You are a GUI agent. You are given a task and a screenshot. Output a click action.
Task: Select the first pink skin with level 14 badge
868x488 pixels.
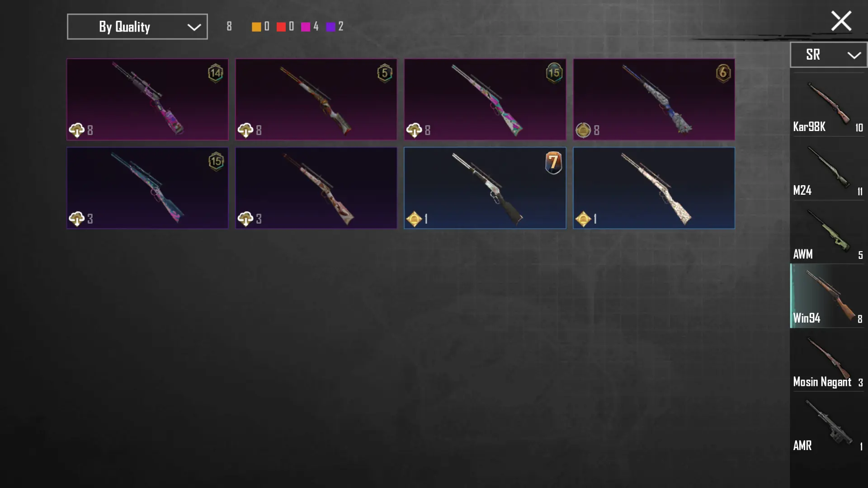(x=147, y=99)
